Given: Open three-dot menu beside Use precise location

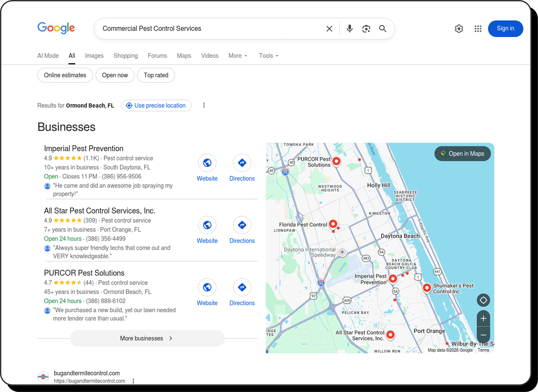Looking at the screenshot, I should coord(204,105).
